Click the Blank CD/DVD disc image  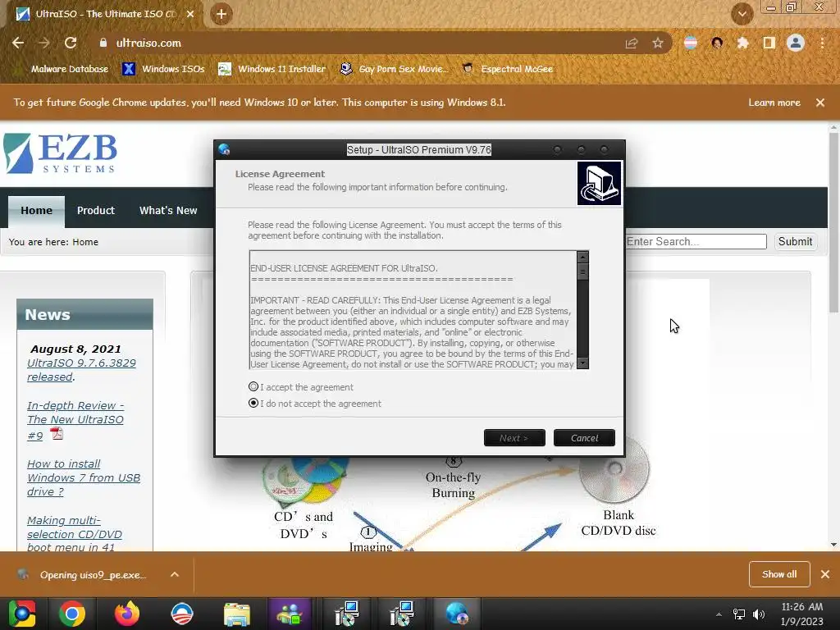[615, 470]
